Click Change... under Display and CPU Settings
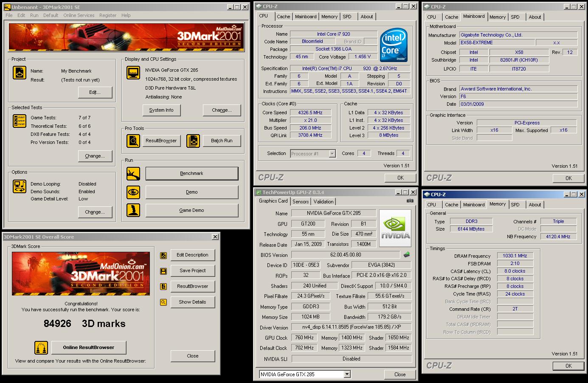Screen dimensions: 588x383 click(222, 110)
